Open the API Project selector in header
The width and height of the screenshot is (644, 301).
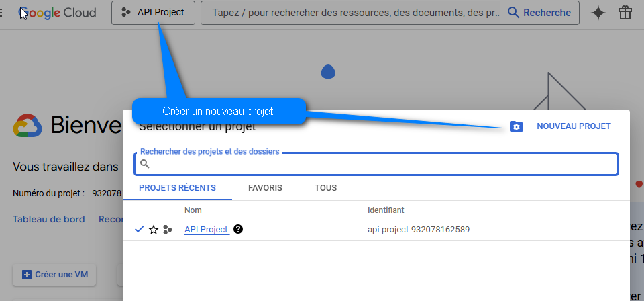coord(153,13)
